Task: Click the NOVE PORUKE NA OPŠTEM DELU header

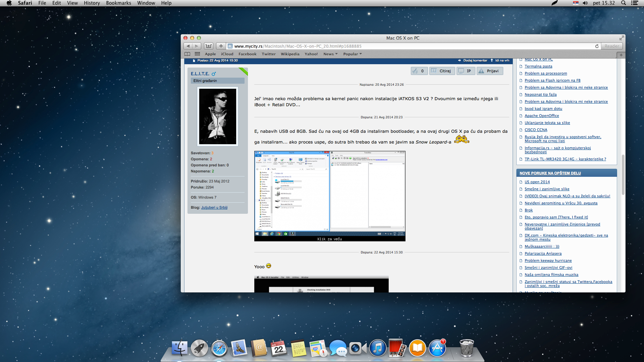Action: [x=550, y=173]
